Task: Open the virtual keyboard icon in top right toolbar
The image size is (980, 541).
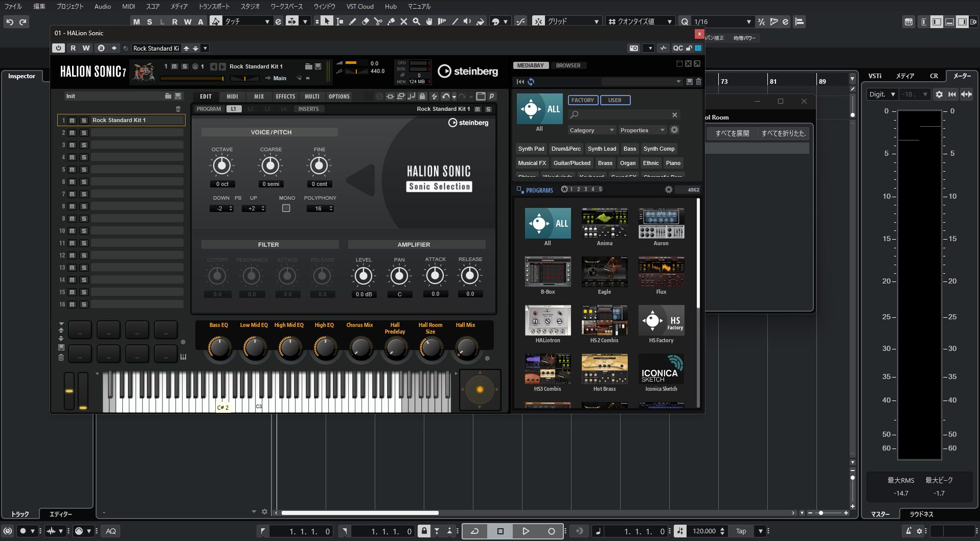Action: (x=908, y=22)
